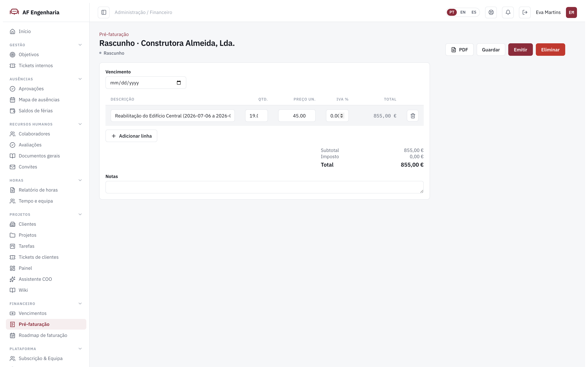The width and height of the screenshot is (588, 367).
Task: Click Adicionar linha button
Action: [131, 136]
